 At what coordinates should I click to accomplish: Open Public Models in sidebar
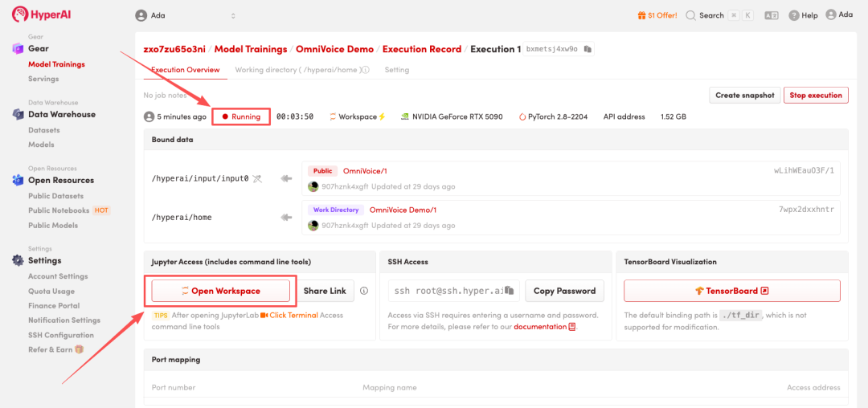[x=52, y=225]
